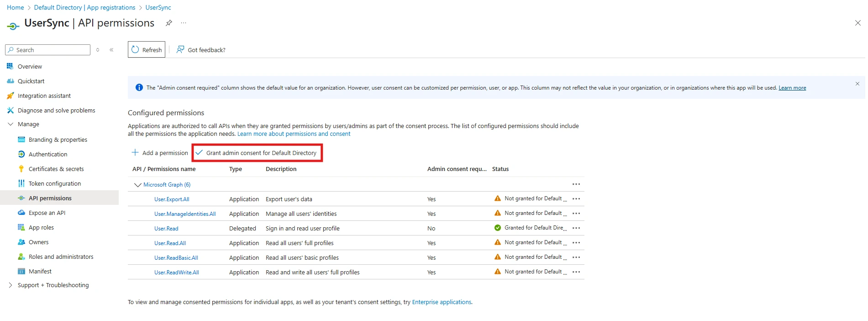Screen dimensions: 868x321
Task: Expand Support + Troubleshooting section
Action: click(11, 285)
